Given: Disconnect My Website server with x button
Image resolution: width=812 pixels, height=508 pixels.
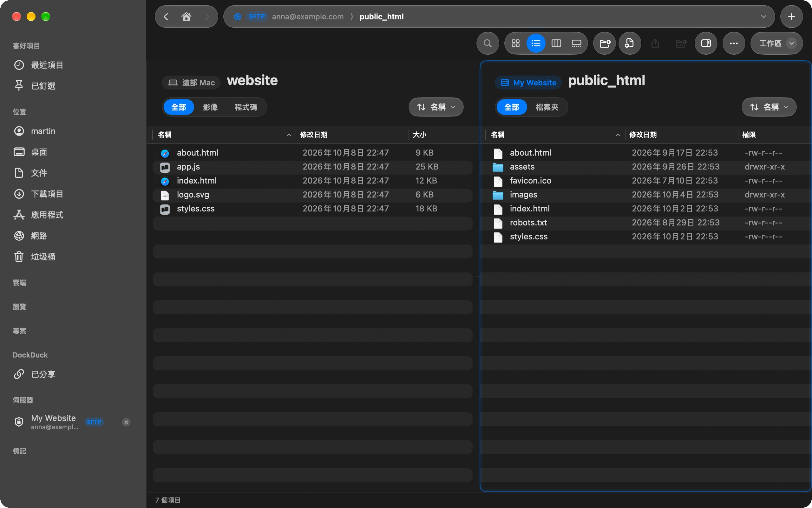Looking at the screenshot, I should pyautogui.click(x=126, y=422).
